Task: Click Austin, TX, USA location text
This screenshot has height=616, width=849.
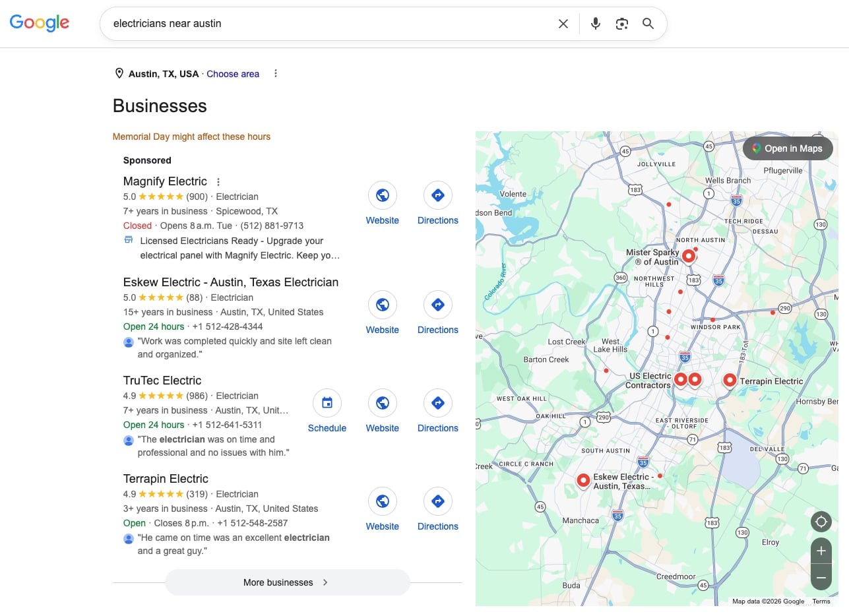Action: pyautogui.click(x=164, y=74)
